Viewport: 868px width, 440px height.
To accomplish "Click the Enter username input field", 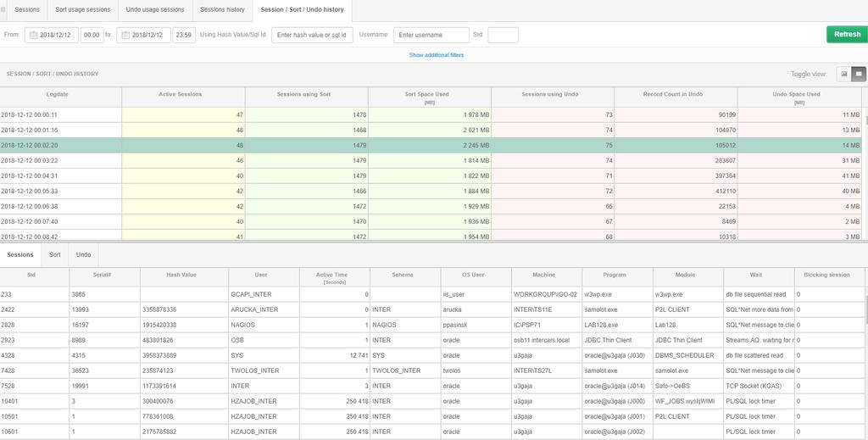I will pos(431,35).
